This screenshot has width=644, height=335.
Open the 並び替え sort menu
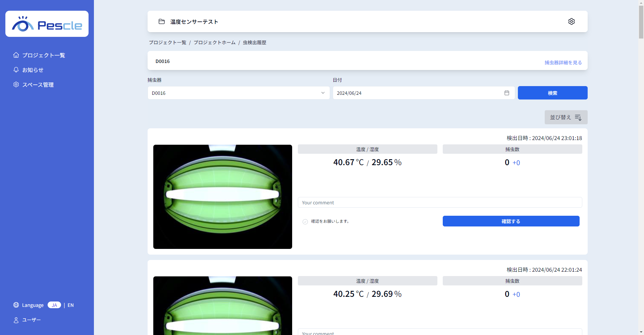click(x=566, y=117)
